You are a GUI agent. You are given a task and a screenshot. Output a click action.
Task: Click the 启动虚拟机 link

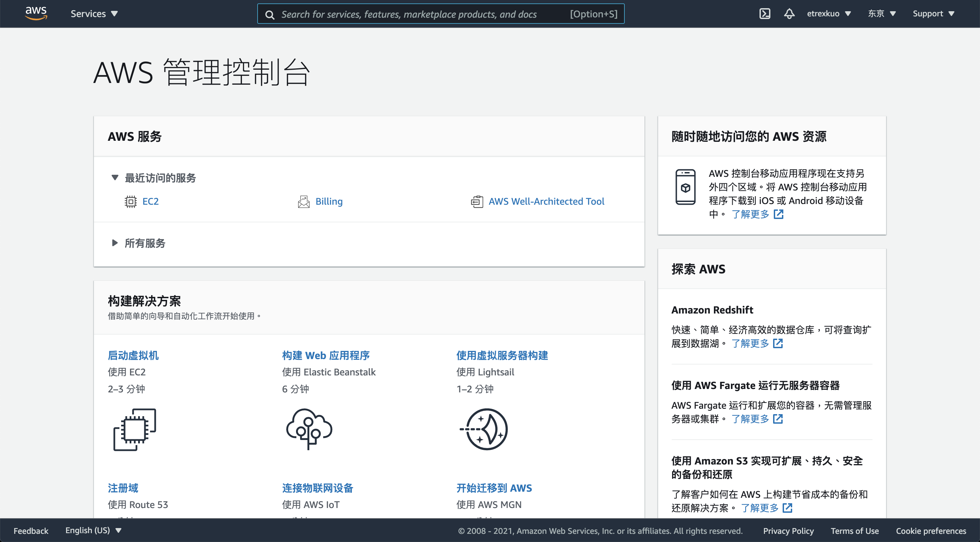click(133, 355)
